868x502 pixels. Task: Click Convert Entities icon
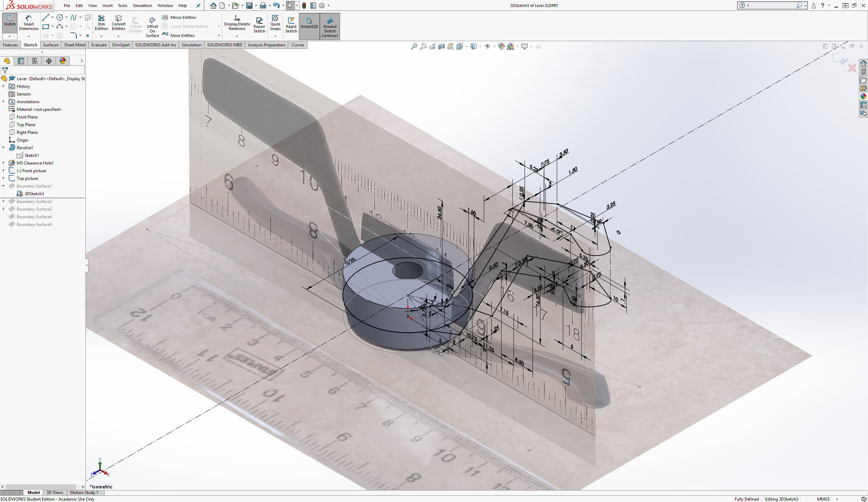click(x=118, y=23)
